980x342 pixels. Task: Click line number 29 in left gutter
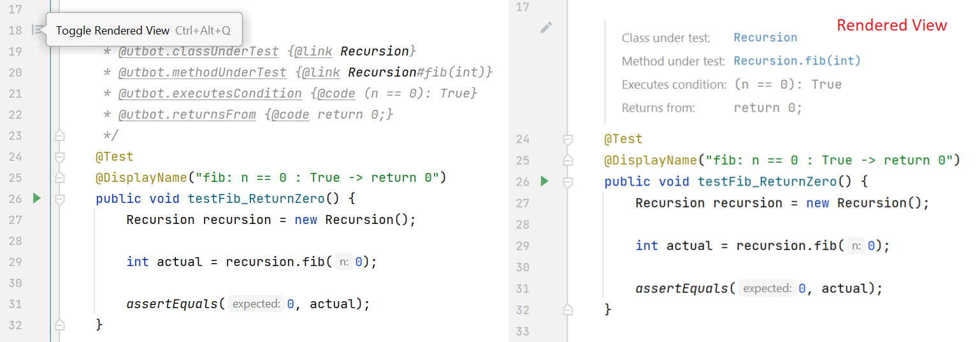[15, 262]
